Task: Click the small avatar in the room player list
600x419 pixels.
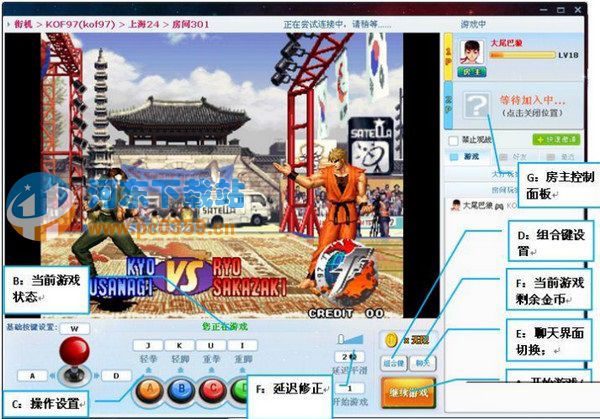Action: pos(456,205)
